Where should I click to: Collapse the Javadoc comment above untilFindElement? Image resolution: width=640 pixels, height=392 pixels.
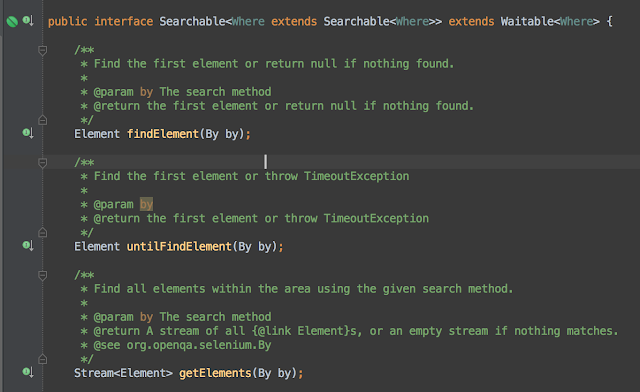[42, 163]
